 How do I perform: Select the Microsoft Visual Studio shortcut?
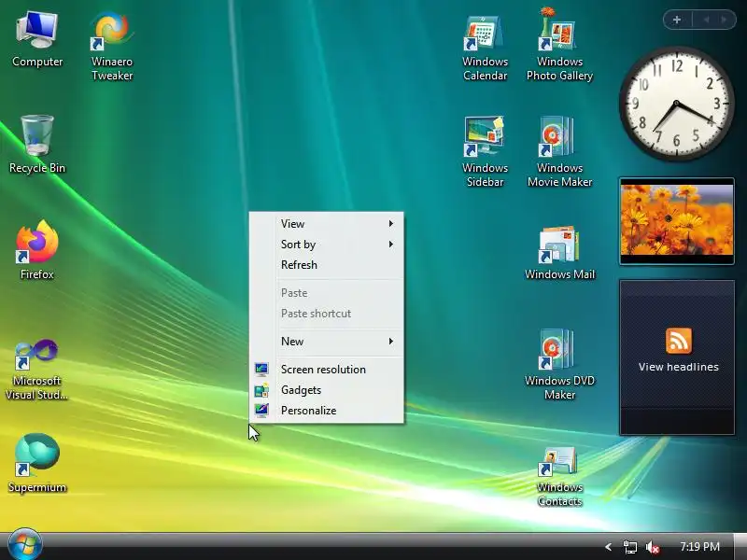(36, 369)
